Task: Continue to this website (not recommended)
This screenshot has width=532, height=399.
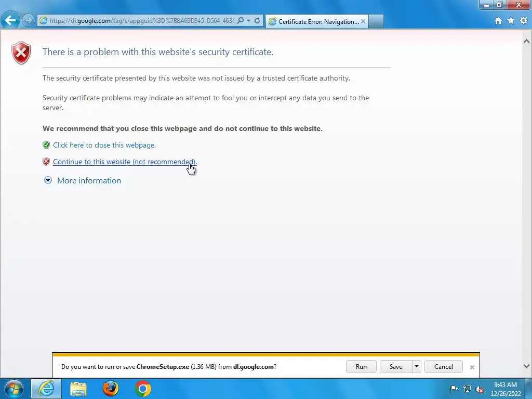Action: click(125, 162)
